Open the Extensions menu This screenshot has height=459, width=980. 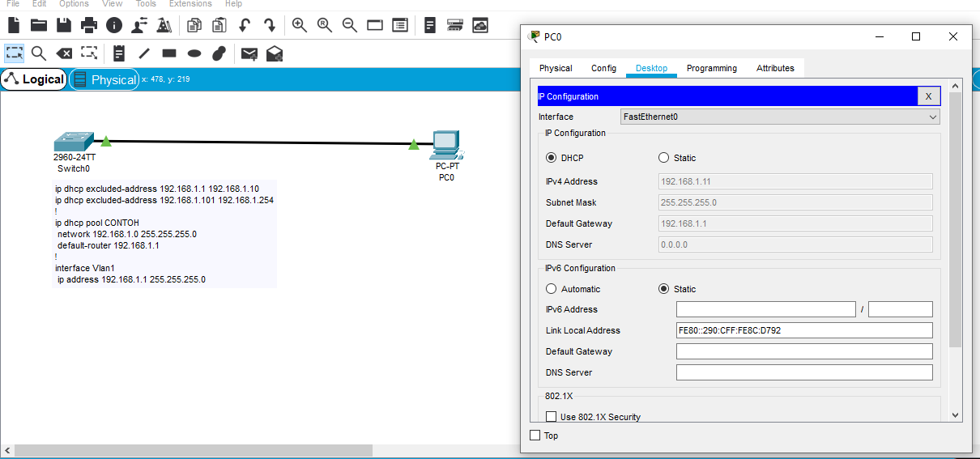(190, 4)
